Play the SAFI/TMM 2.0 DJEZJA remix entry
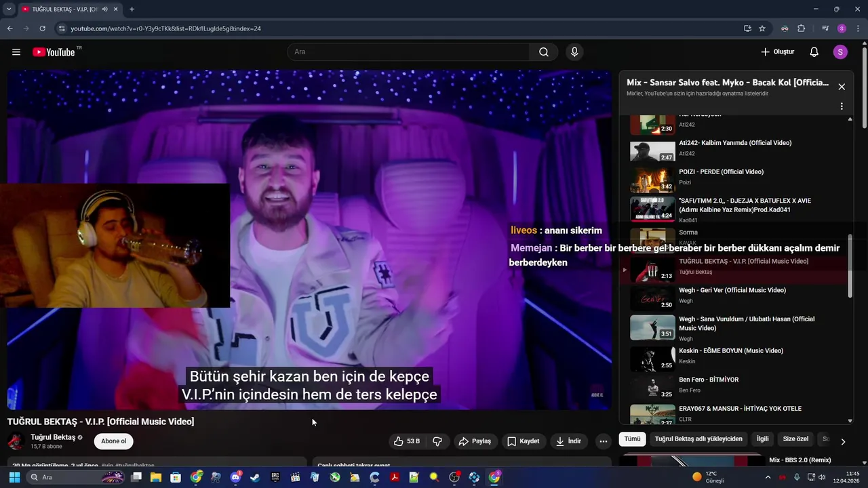The height and width of the screenshot is (488, 868). 735,209
